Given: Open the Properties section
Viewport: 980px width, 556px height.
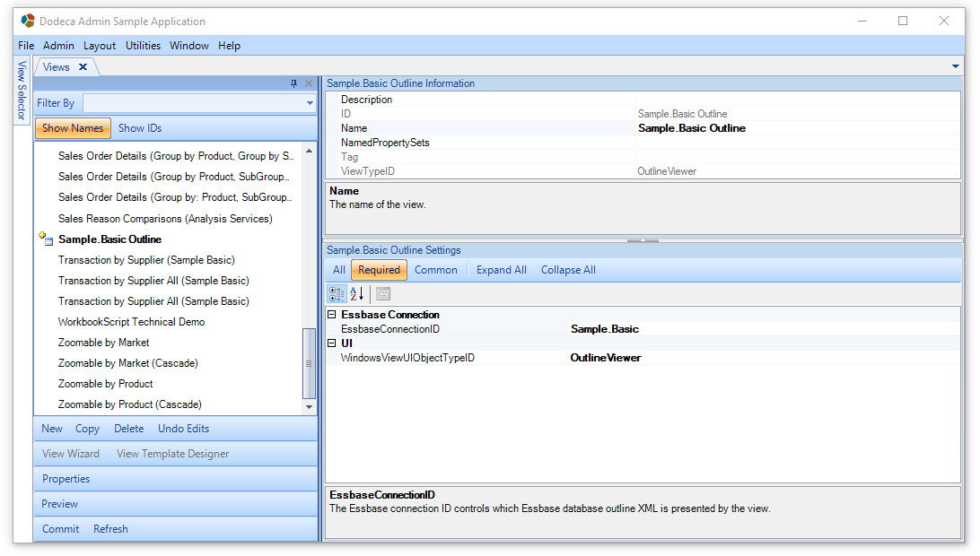Looking at the screenshot, I should [66, 479].
